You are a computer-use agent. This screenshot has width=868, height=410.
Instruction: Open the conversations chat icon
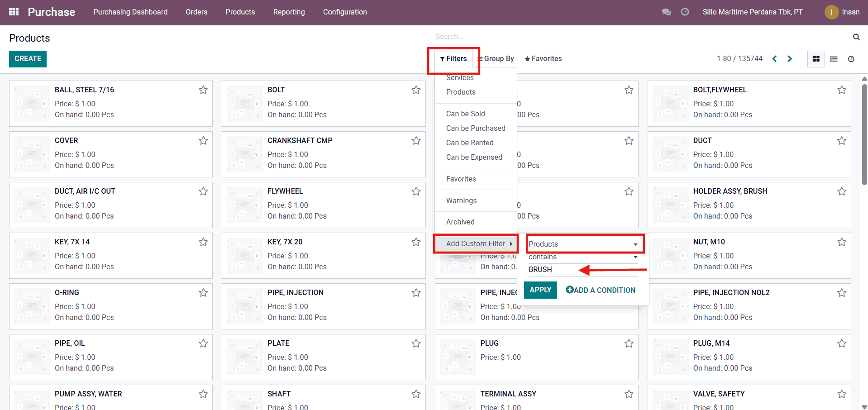tap(666, 12)
